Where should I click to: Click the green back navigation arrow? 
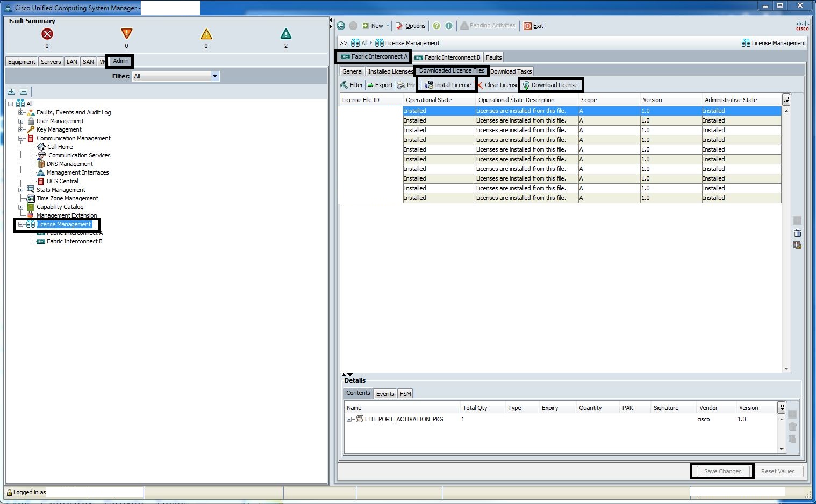(341, 26)
